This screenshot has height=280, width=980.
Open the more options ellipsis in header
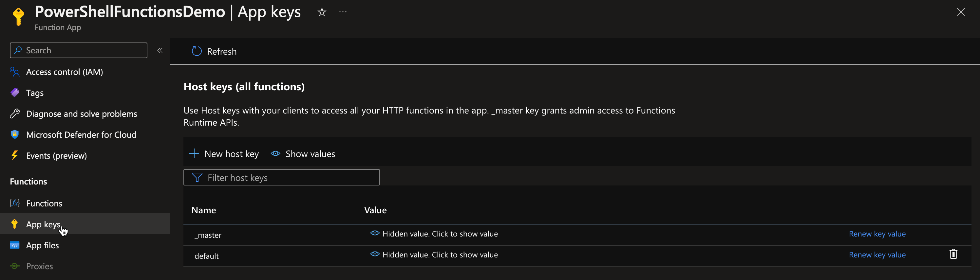tap(343, 12)
